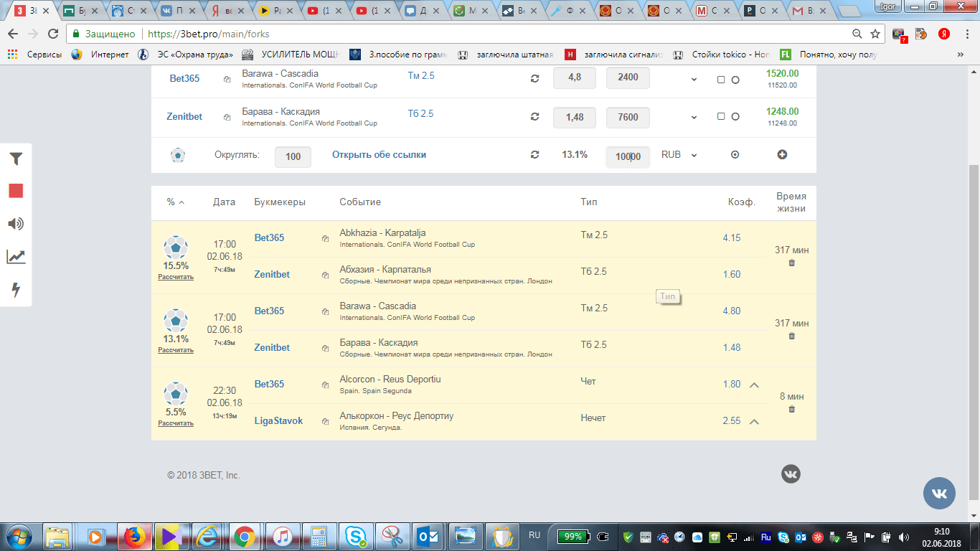Select the radio button in Bet365 row
The height and width of the screenshot is (551, 980).
click(x=735, y=80)
